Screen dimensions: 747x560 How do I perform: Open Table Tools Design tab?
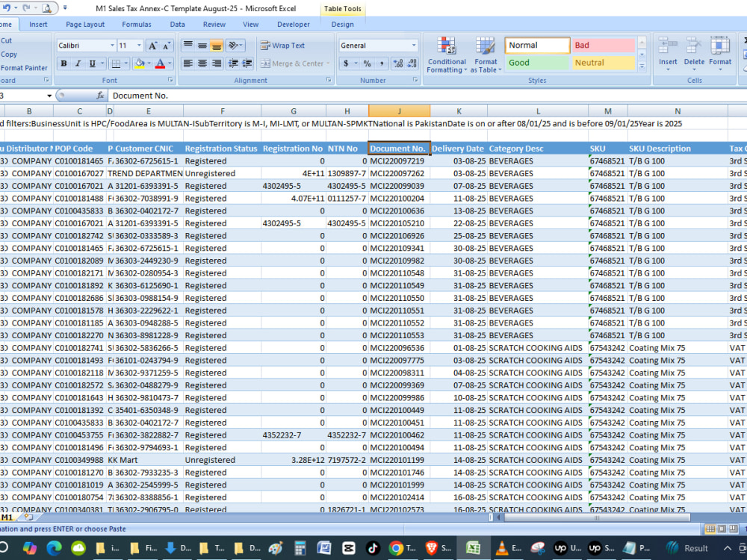point(343,25)
